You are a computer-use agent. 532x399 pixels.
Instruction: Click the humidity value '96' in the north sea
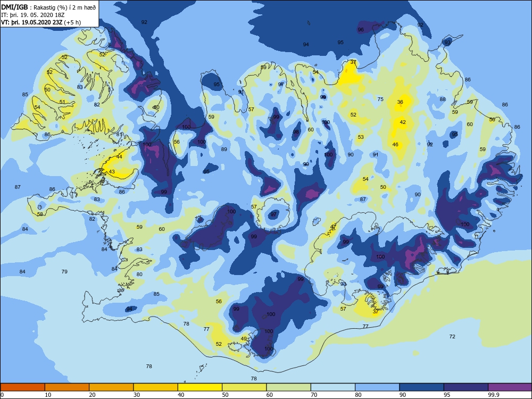tap(361, 29)
